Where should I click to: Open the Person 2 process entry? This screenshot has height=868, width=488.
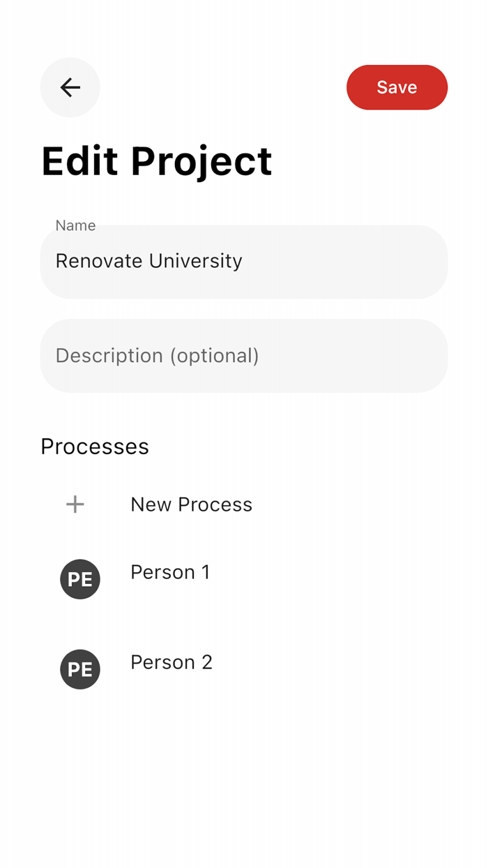click(x=171, y=662)
